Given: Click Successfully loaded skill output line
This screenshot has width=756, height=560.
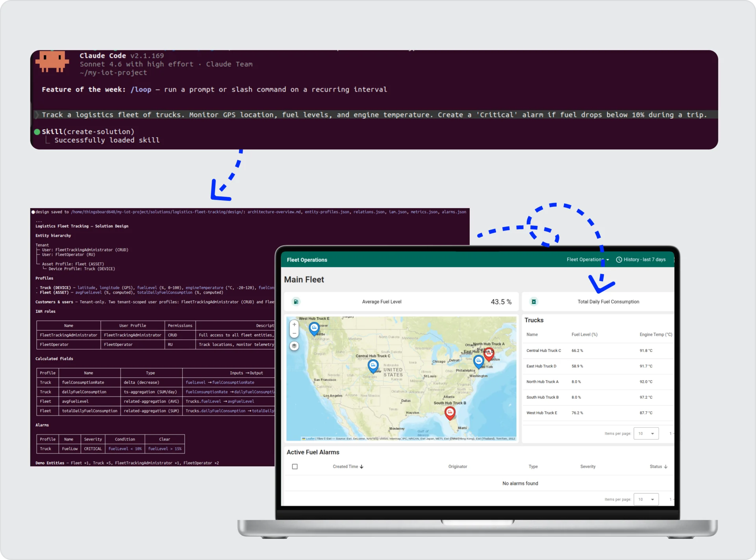Looking at the screenshot, I should (107, 140).
